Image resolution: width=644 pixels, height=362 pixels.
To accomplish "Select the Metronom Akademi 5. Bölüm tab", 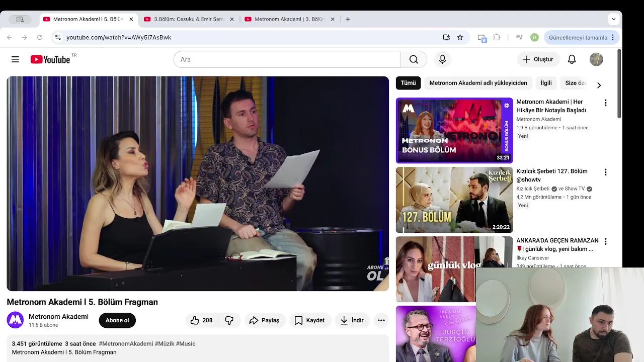I will [x=88, y=19].
